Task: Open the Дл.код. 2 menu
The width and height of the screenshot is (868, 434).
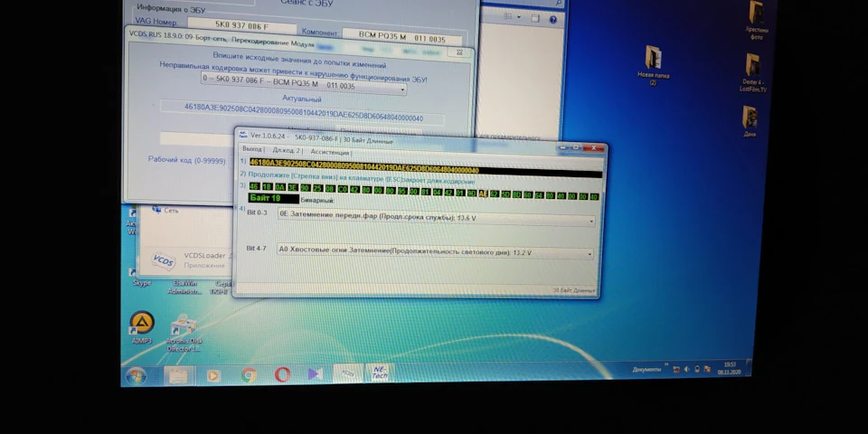Action: (x=287, y=151)
